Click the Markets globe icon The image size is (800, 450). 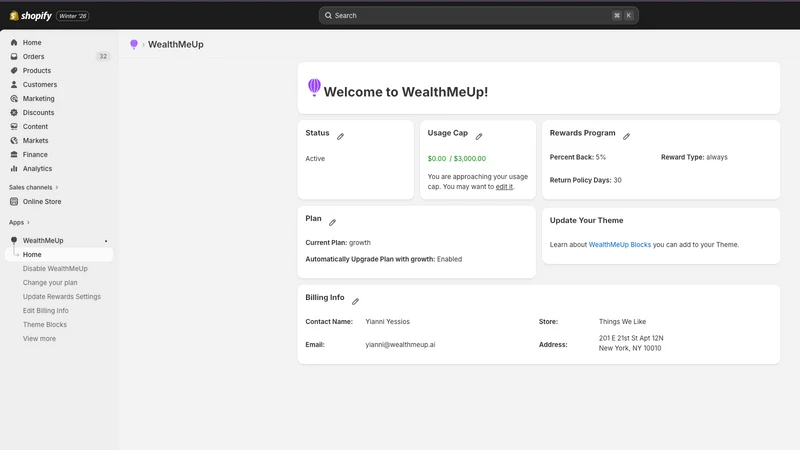(14, 141)
